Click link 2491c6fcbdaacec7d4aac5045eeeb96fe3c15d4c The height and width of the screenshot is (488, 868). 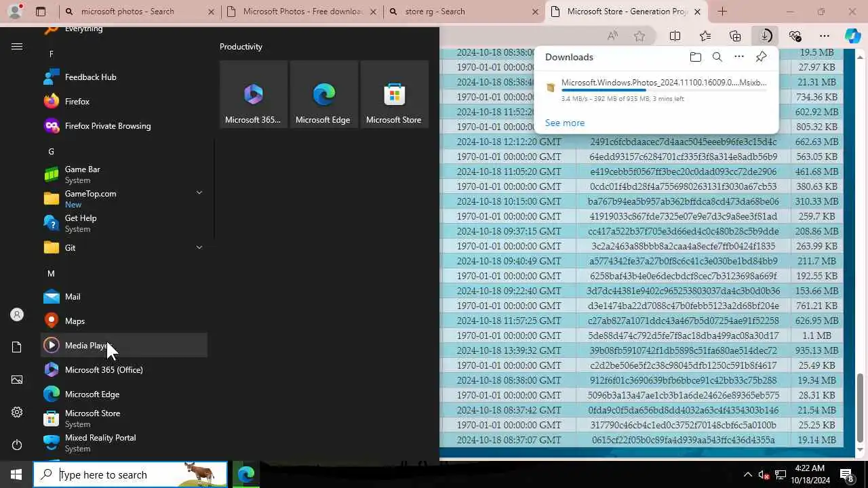[683, 142]
